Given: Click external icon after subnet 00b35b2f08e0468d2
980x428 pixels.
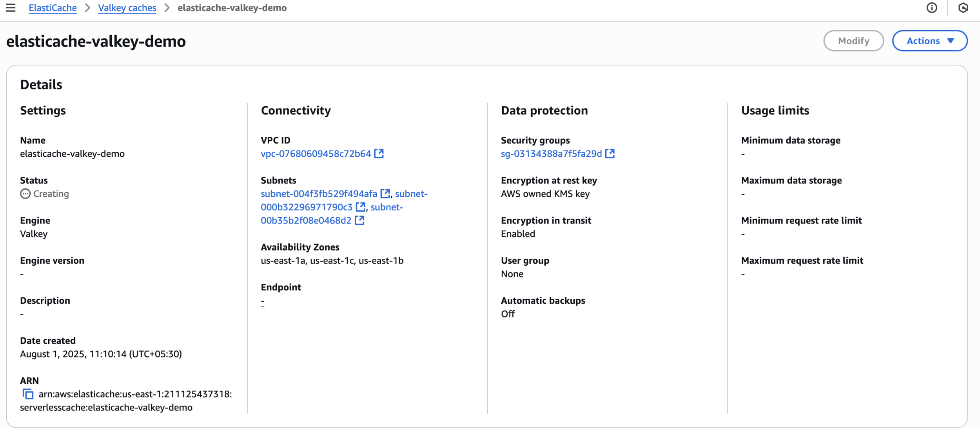Looking at the screenshot, I should click(x=359, y=220).
